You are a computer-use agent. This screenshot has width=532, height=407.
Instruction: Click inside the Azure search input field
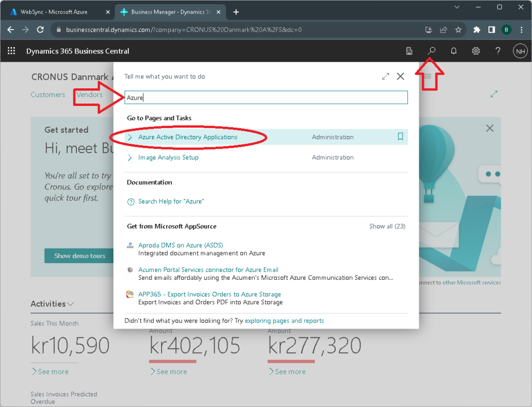266,97
